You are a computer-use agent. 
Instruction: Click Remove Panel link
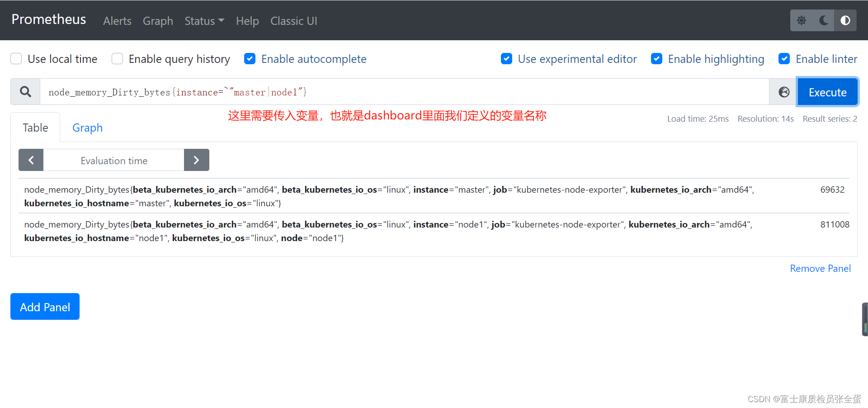(x=820, y=268)
